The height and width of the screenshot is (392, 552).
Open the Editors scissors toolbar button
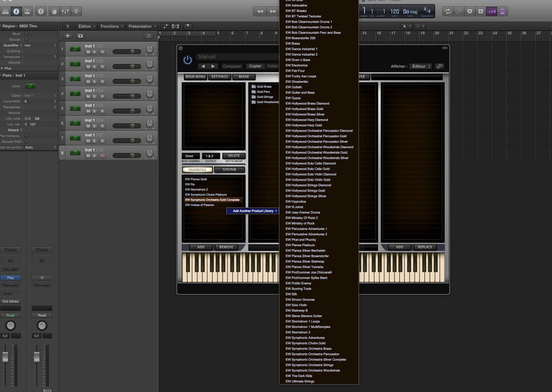point(76,12)
